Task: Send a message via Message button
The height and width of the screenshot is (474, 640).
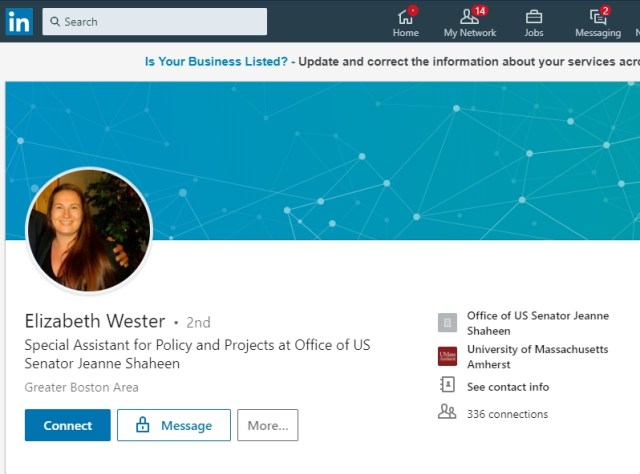Action: tap(174, 425)
